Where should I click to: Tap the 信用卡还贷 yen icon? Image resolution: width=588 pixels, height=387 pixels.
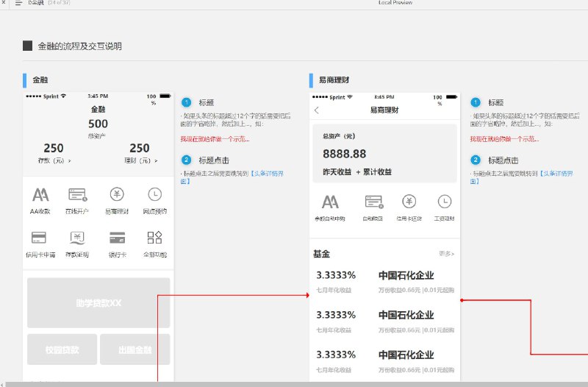pos(409,202)
